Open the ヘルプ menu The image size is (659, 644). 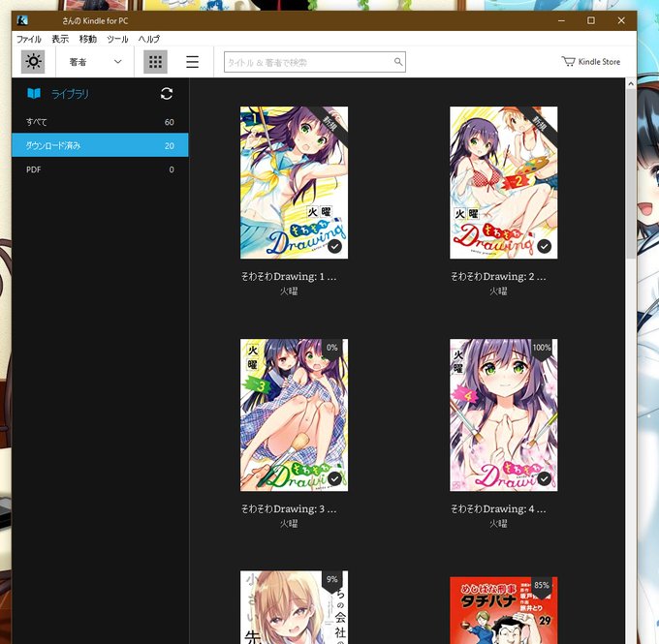[x=149, y=39]
